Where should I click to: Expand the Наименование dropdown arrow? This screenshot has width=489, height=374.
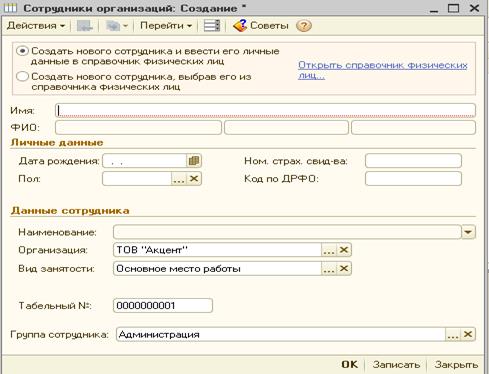[x=468, y=232]
